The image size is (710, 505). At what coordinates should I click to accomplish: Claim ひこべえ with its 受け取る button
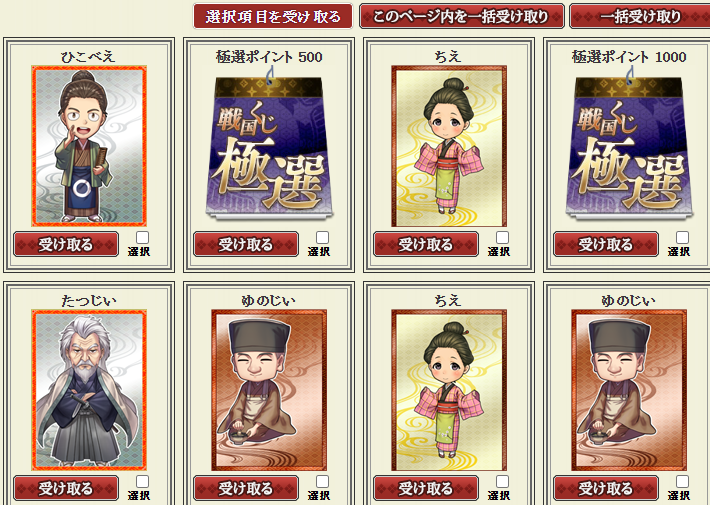pos(66,245)
